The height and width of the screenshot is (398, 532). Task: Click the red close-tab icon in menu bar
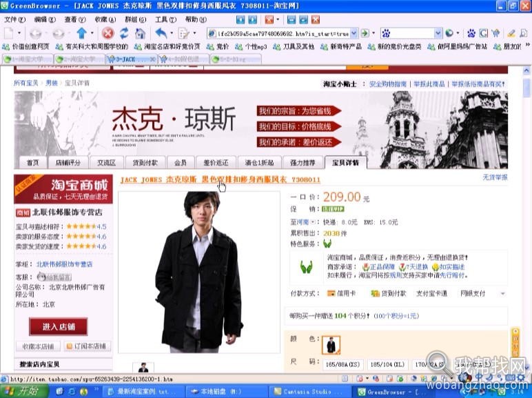(x=269, y=19)
